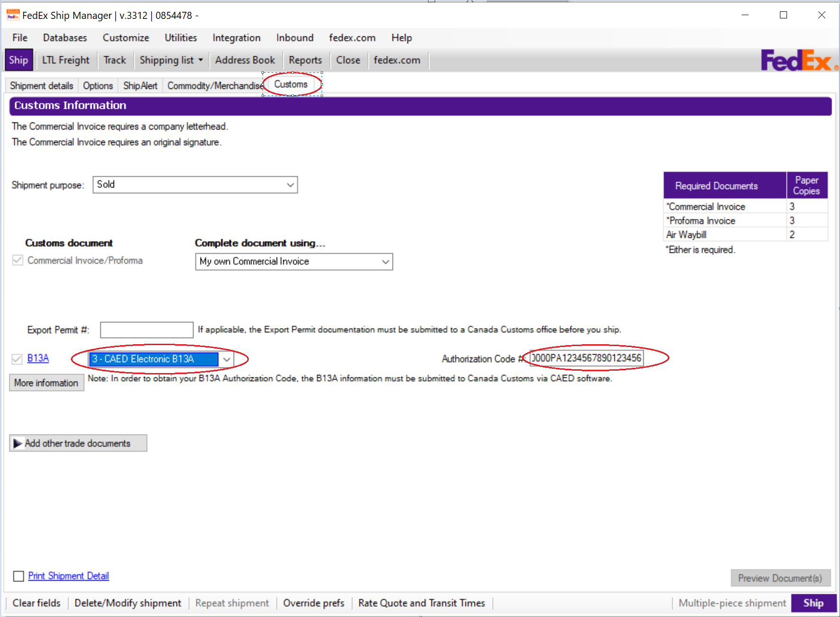Toggle the B13A checkbox
The height and width of the screenshot is (617, 840).
coord(17,359)
